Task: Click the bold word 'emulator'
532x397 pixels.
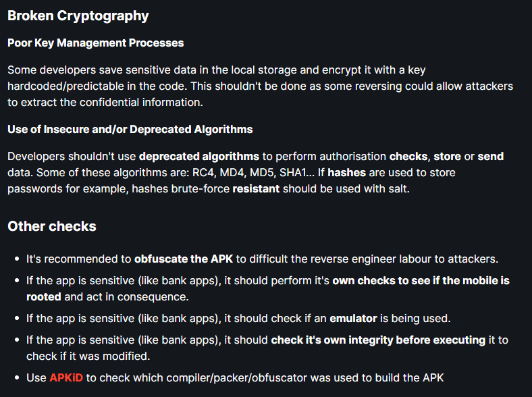Action: pos(353,318)
